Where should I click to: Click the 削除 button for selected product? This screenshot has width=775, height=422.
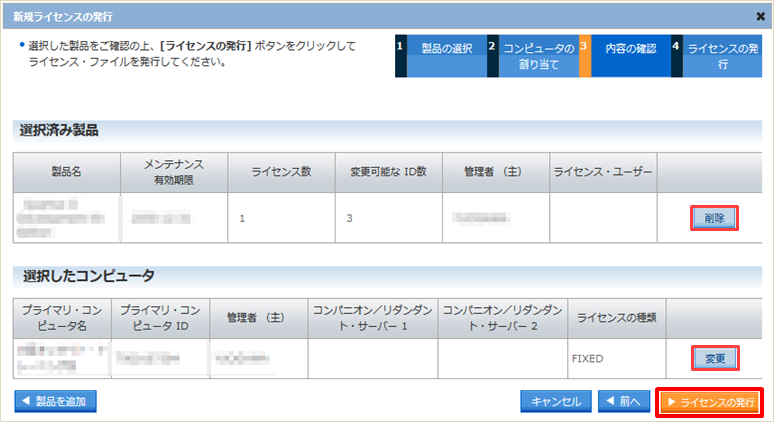(714, 218)
